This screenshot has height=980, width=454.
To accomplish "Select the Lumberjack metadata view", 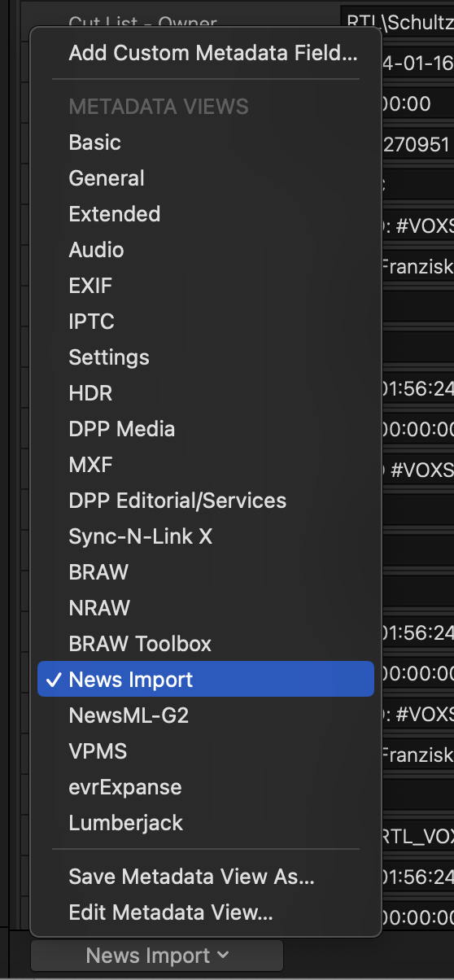I will 206,823.
